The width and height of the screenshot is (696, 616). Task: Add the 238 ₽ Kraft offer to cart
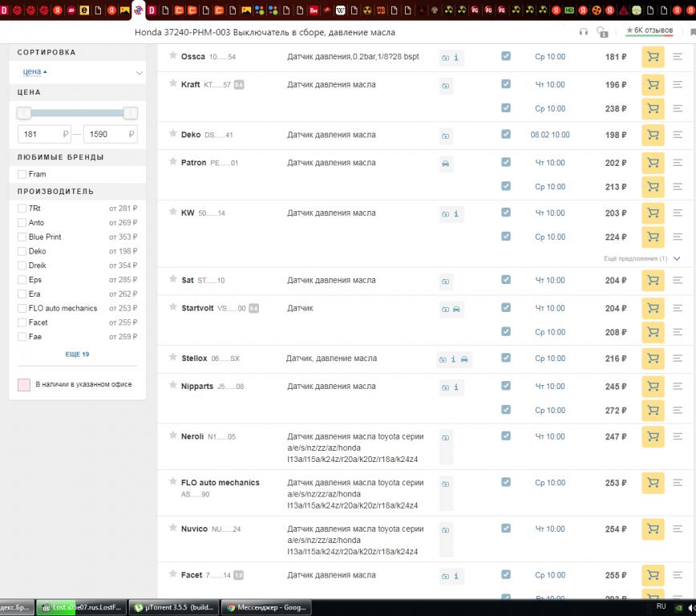point(653,108)
